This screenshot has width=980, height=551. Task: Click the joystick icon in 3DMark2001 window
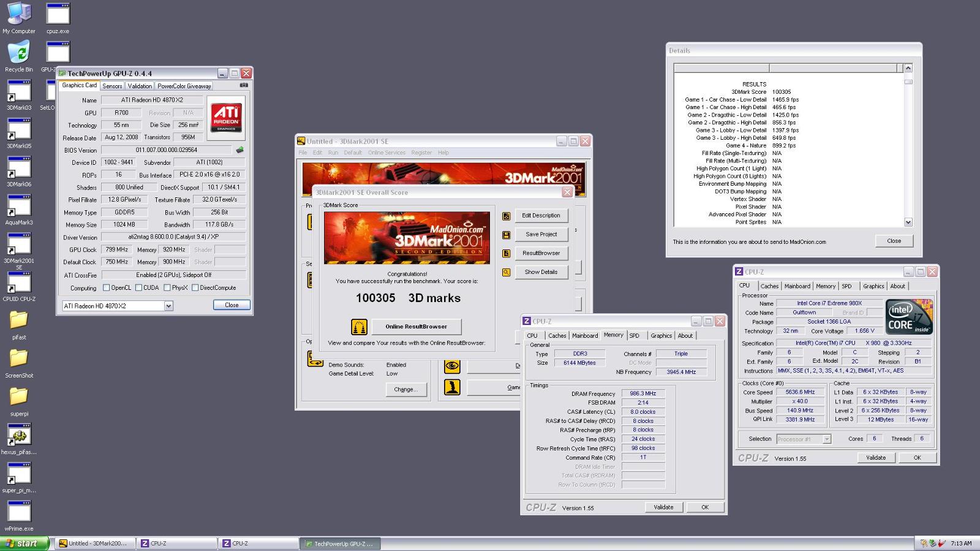click(x=452, y=387)
